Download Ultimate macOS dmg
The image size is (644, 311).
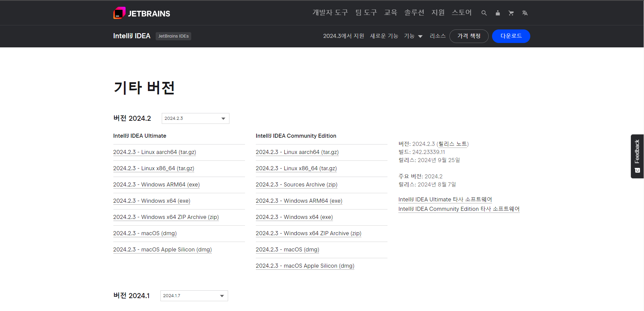tap(145, 234)
